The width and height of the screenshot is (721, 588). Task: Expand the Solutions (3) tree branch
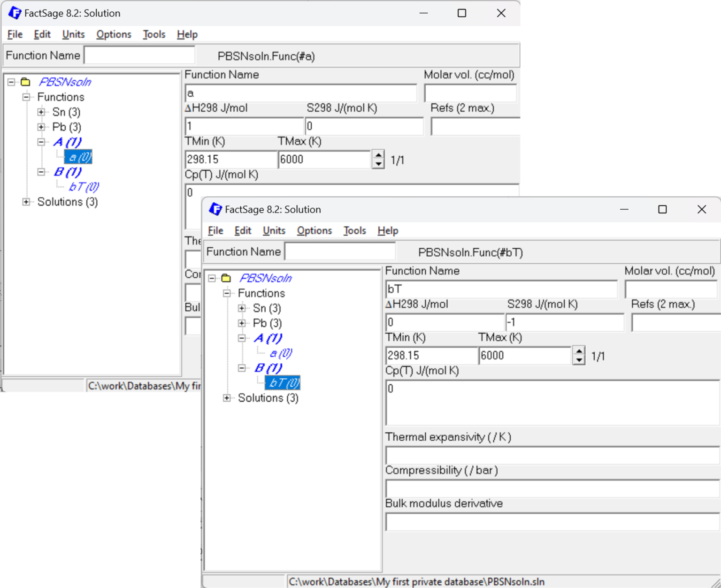point(227,398)
